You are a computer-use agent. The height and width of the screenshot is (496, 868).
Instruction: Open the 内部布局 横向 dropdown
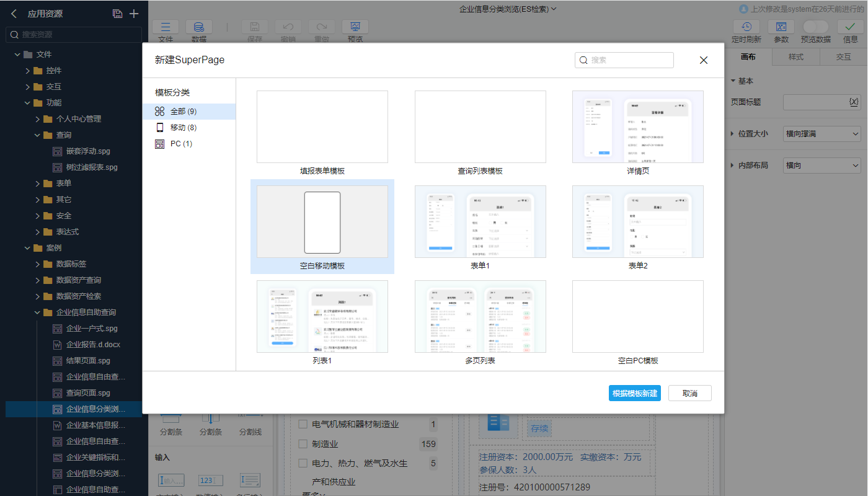(822, 166)
